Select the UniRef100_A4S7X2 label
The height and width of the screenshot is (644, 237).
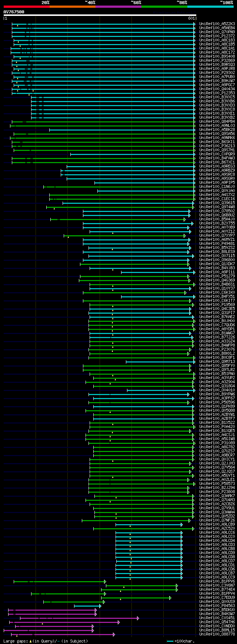click(217, 195)
